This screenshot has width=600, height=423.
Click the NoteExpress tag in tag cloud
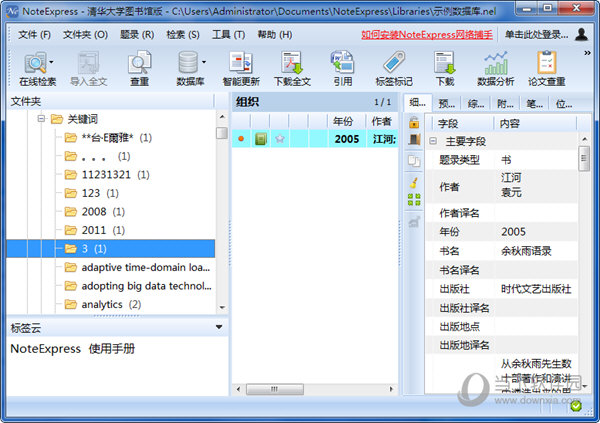tap(46, 349)
